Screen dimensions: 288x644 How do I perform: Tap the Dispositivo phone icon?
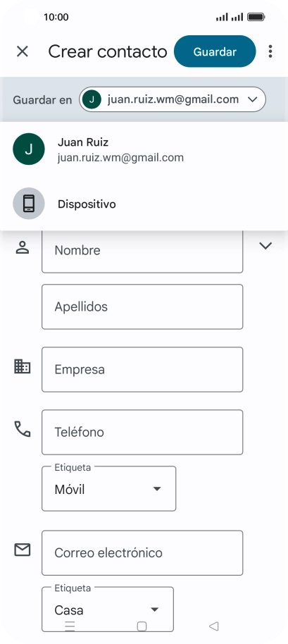point(29,204)
